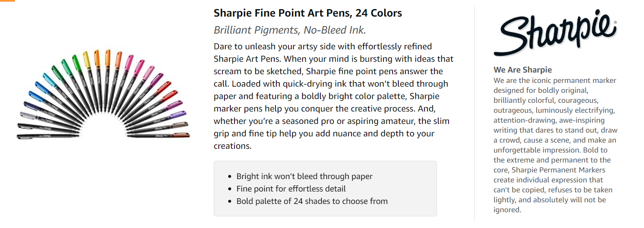The height and width of the screenshot is (228, 644).
Task: Pick the navy blue-capped pen
Action: (30, 105)
